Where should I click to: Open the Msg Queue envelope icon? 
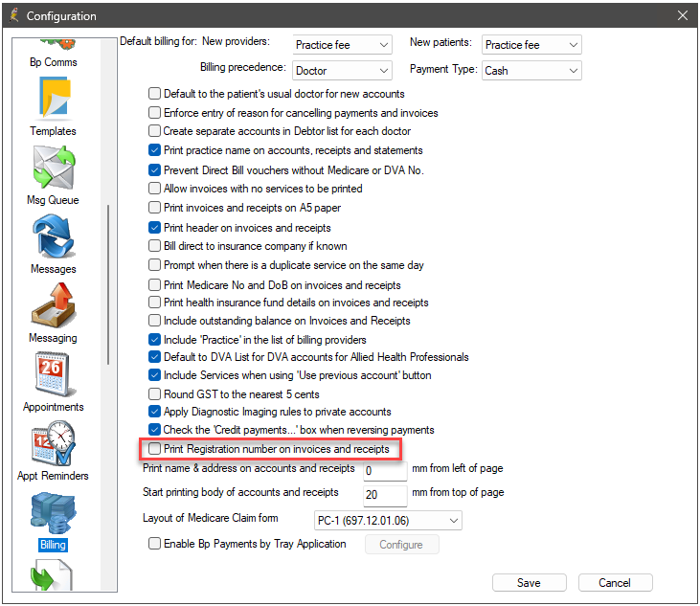pyautogui.click(x=54, y=168)
